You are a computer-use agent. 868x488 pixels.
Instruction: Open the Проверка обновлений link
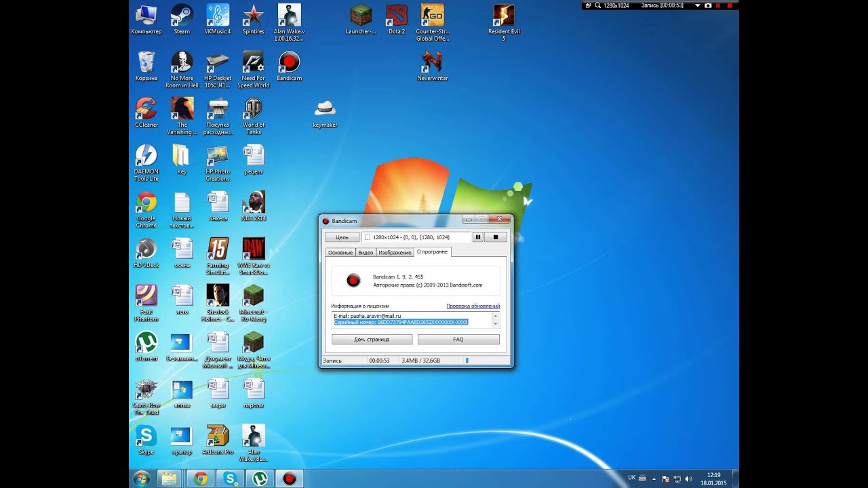473,306
